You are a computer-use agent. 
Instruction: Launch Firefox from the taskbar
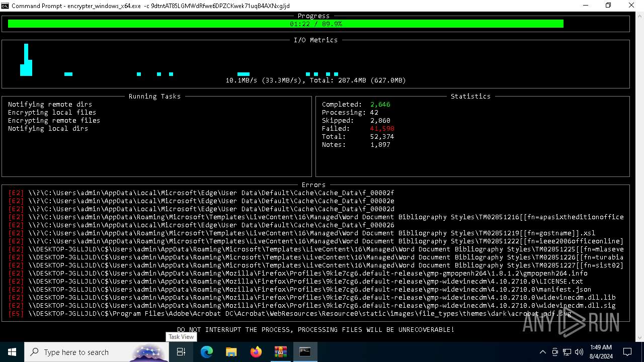click(256, 352)
